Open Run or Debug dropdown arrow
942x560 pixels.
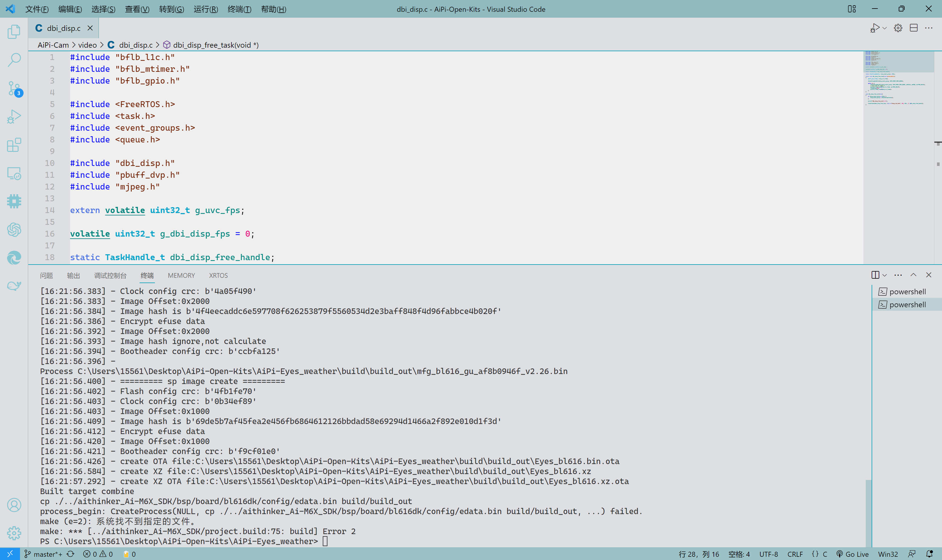click(x=885, y=28)
